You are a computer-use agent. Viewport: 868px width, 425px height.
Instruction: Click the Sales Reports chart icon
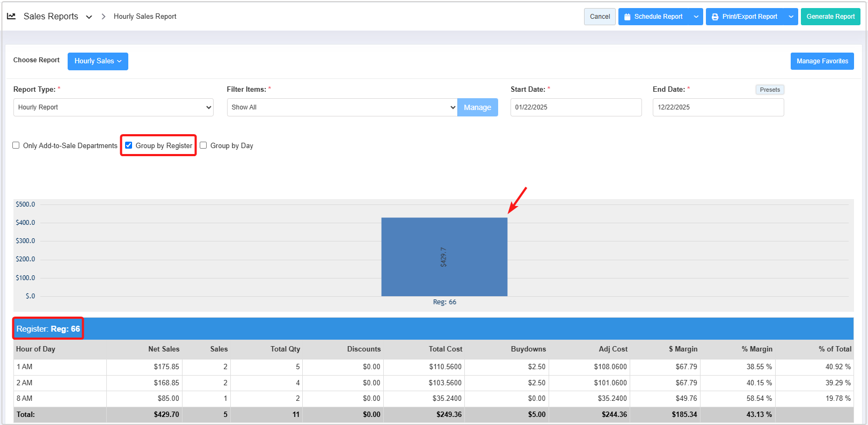pos(11,16)
